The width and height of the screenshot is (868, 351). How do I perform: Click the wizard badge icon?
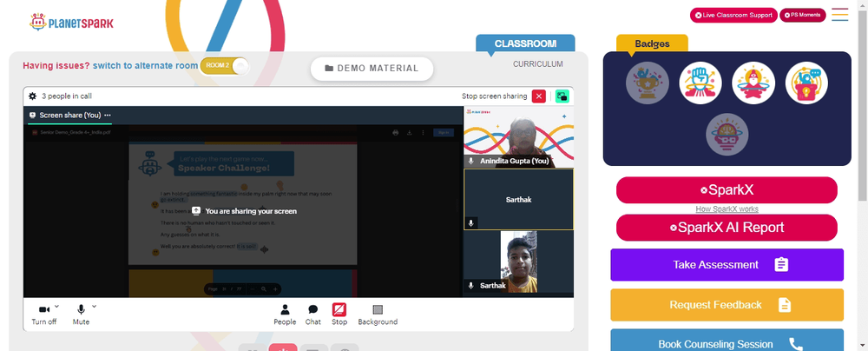pos(753,83)
